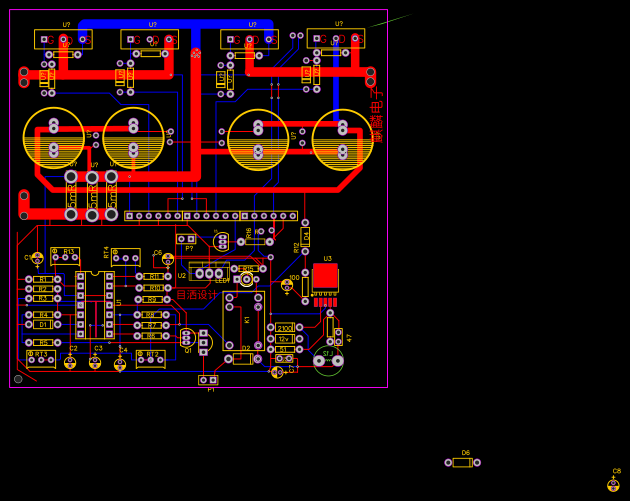The width and height of the screenshot is (630, 501).
Task: Select capacitor C8 outside the board
Action: point(613,485)
